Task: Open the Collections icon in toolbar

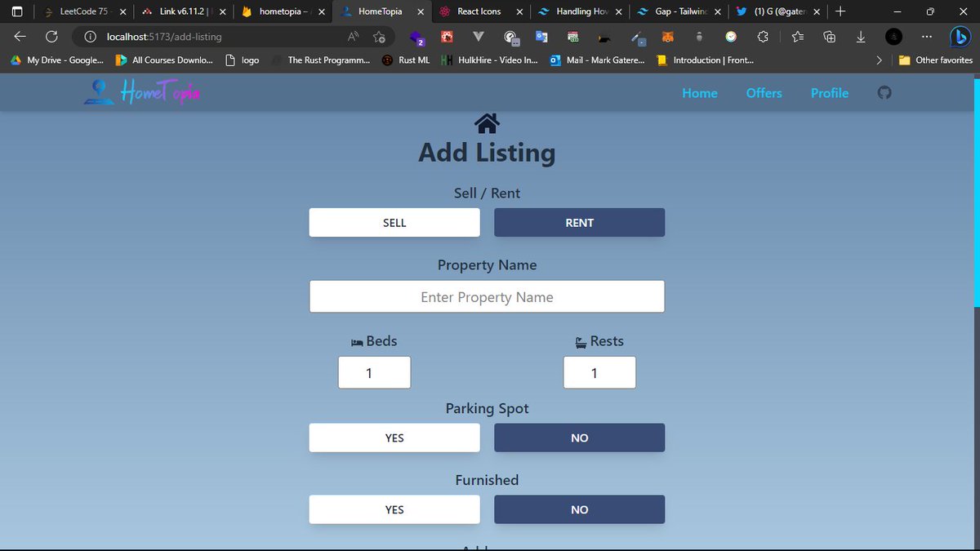Action: click(x=830, y=37)
